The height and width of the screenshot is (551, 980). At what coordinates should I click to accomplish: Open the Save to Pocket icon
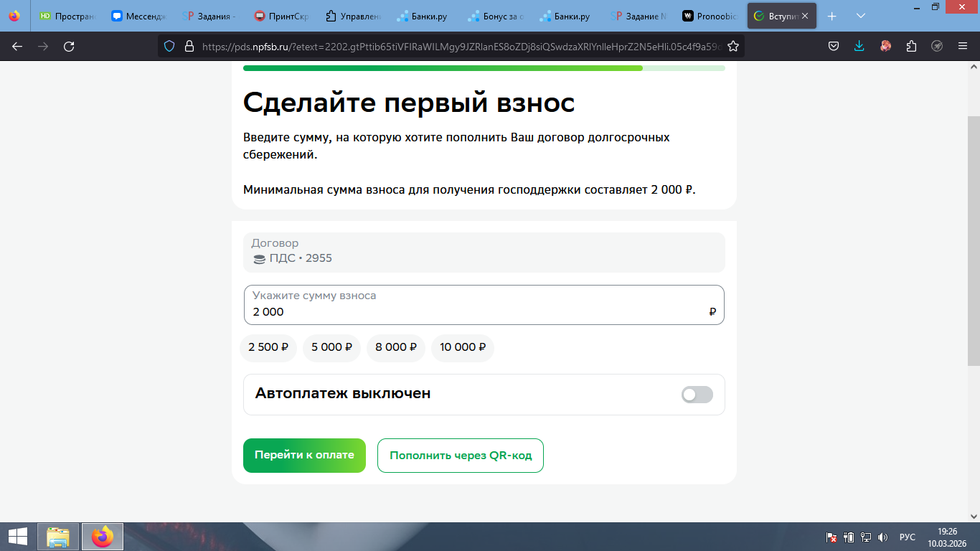(834, 47)
